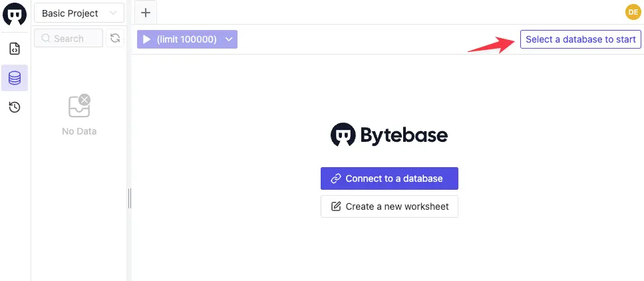This screenshot has height=281, width=644.
Task: Open the query history icon
Action: (x=15, y=107)
